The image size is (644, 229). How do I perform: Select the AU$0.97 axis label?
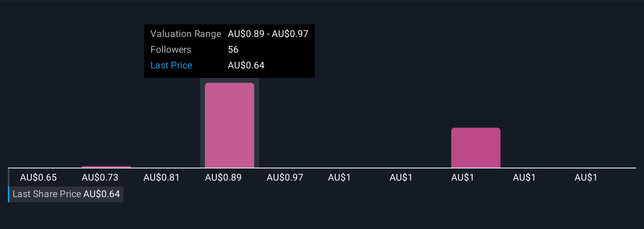point(285,177)
